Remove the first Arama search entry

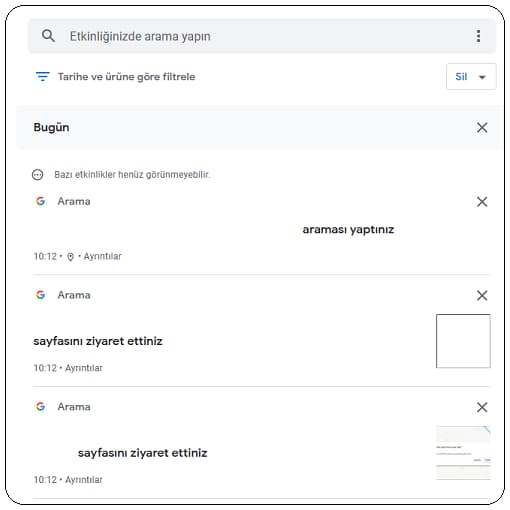pos(482,202)
